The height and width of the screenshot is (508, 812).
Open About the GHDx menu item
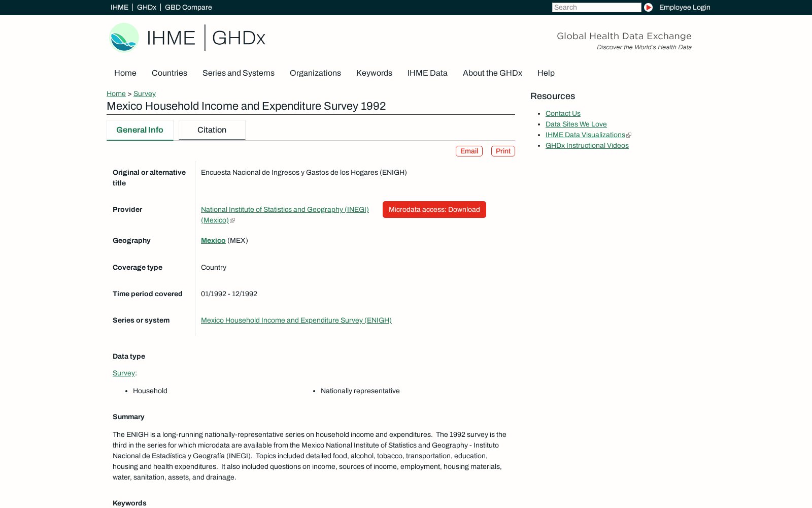click(492, 73)
